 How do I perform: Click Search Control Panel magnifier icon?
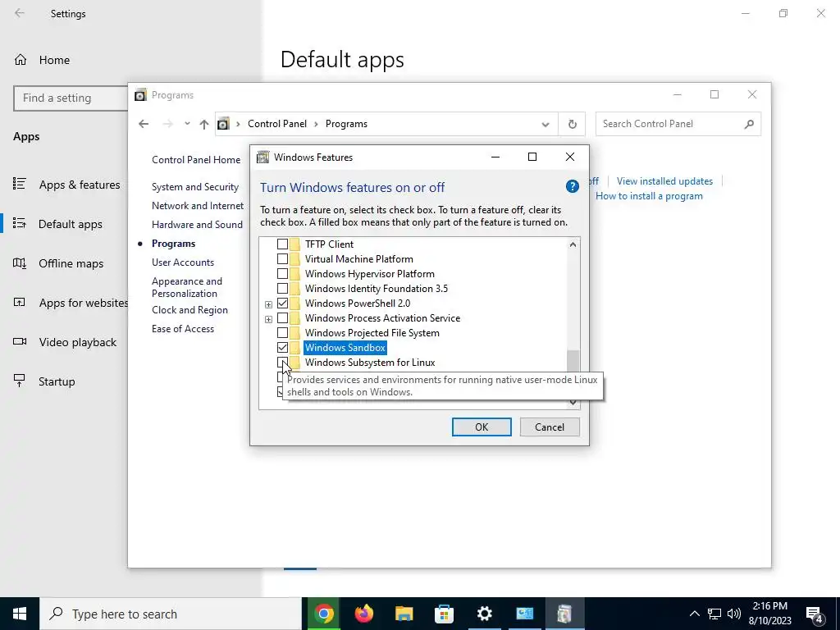[749, 125]
